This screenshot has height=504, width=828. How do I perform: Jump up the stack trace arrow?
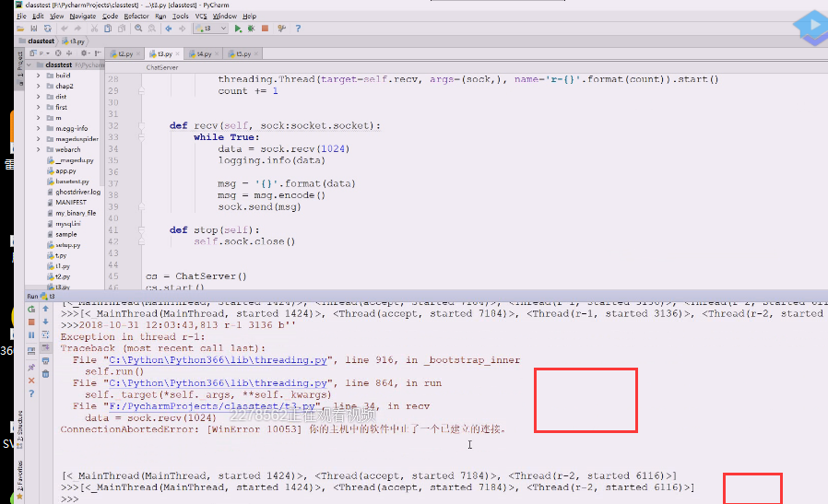[x=45, y=309]
